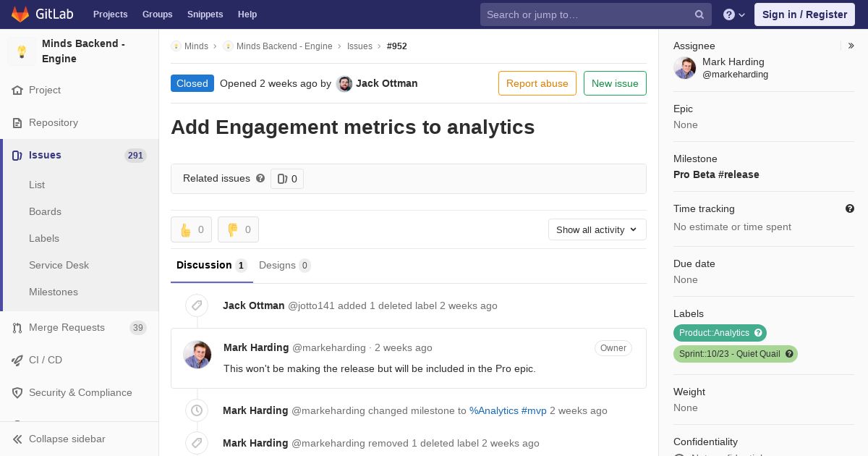
Task: Open the Repository sidebar item
Action: pyautogui.click(x=53, y=122)
